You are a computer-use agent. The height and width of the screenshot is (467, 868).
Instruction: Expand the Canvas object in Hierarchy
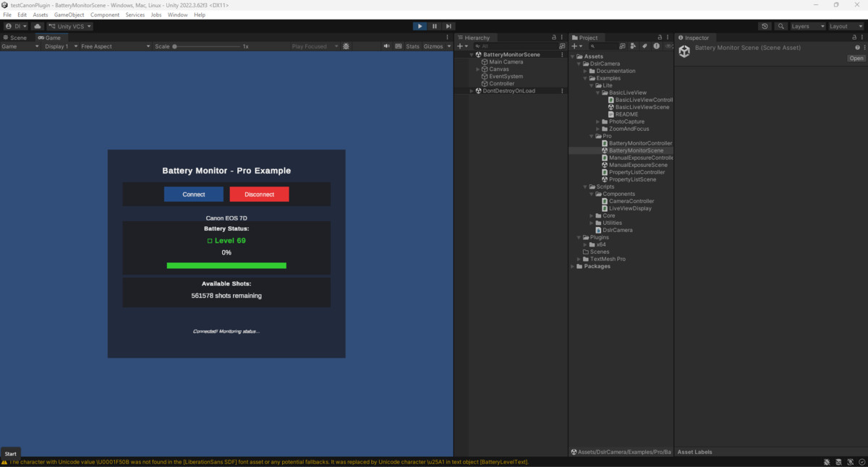point(478,69)
